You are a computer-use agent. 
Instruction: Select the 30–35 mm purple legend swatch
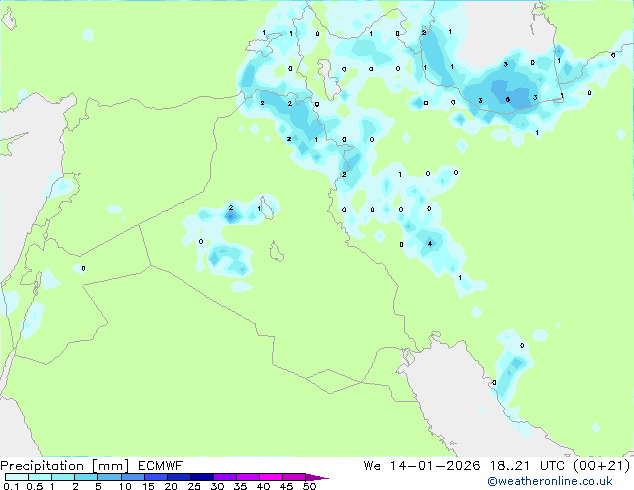point(225,477)
